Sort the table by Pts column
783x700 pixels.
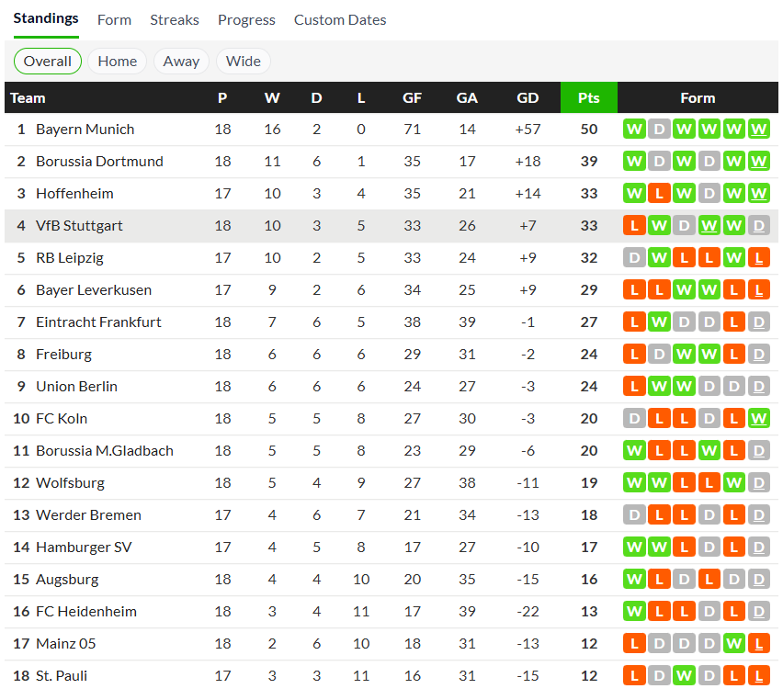589,98
